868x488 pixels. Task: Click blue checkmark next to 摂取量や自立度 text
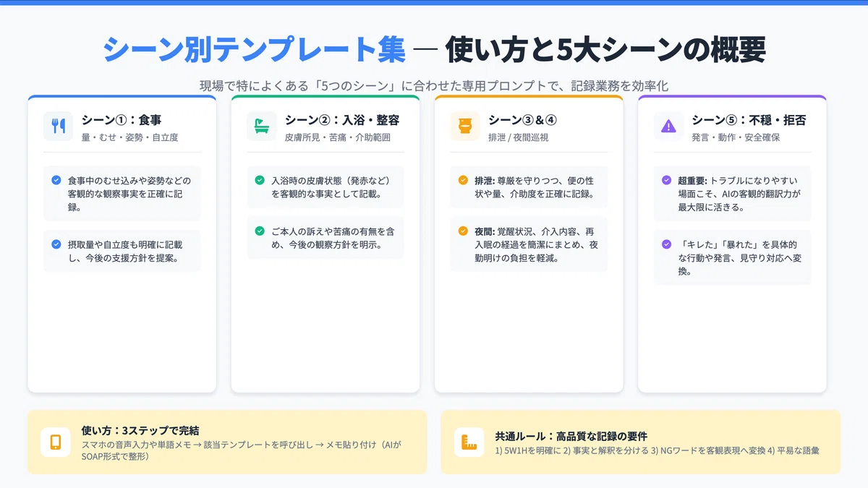point(56,244)
